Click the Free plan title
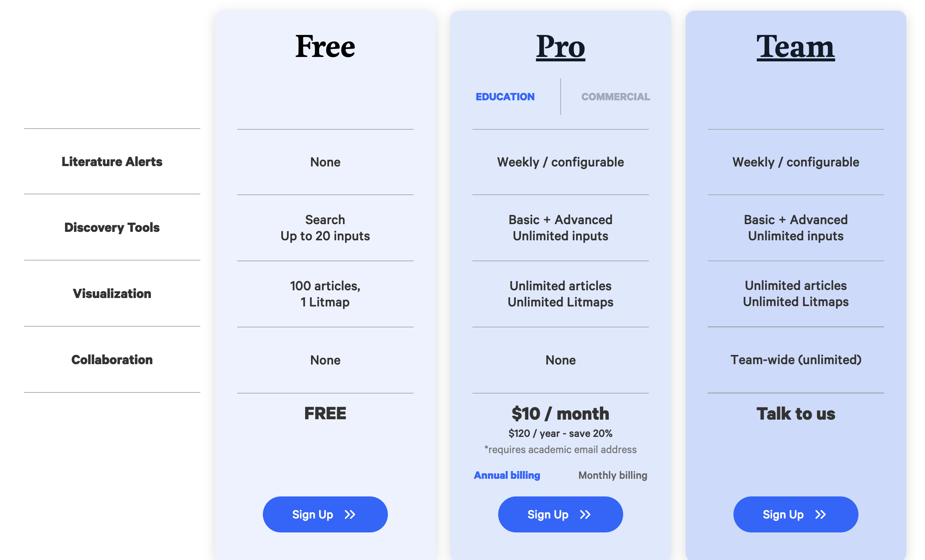925x560 pixels. pos(325,47)
